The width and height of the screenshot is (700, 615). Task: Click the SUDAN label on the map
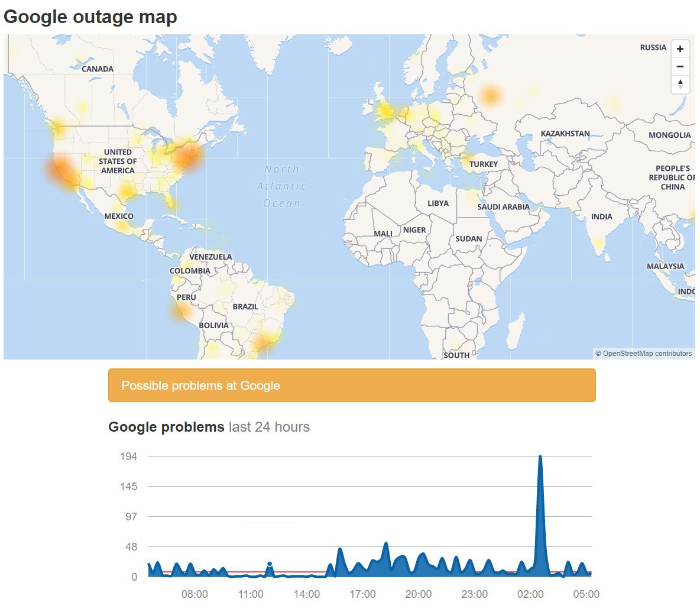tap(468, 239)
